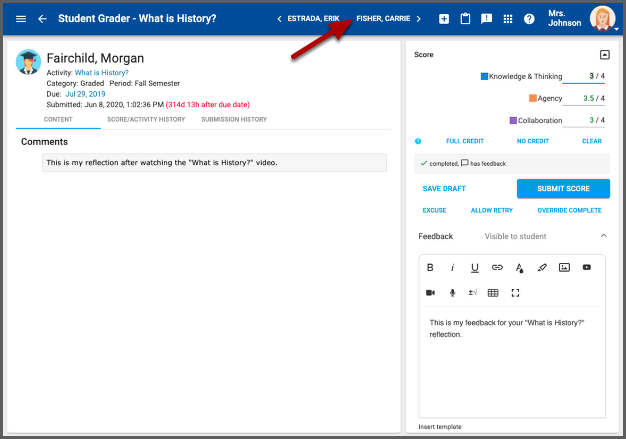Switch to Score/Activity History tab

[145, 119]
